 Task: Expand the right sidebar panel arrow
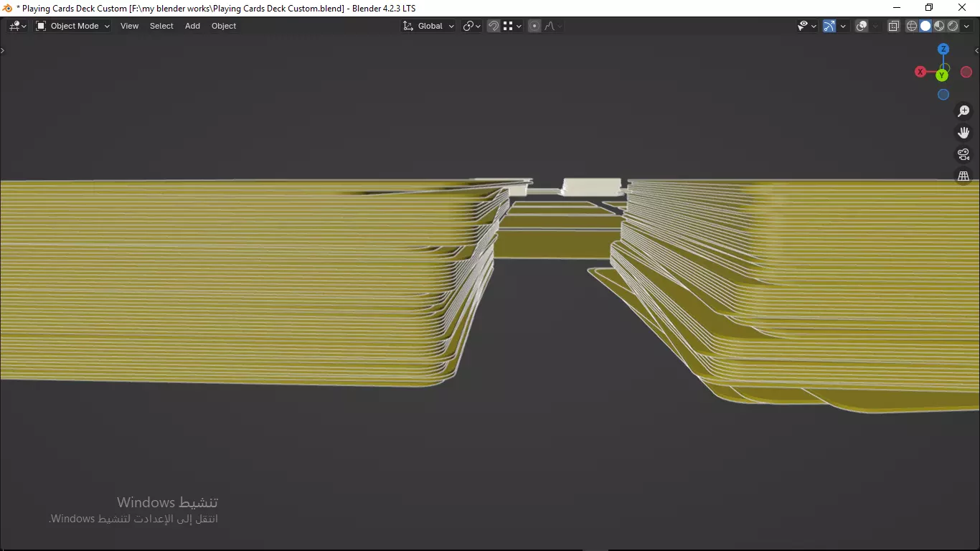[x=976, y=50]
